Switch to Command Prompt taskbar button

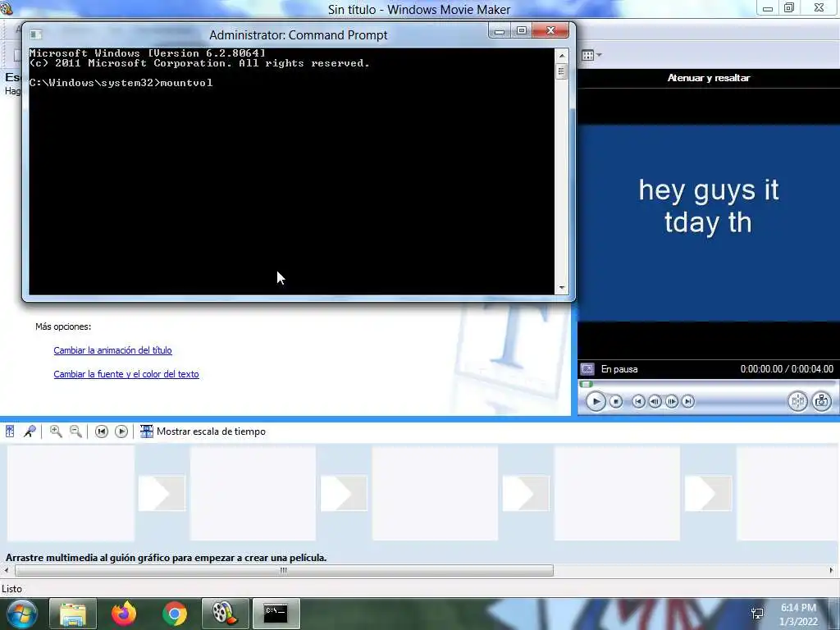click(276, 614)
